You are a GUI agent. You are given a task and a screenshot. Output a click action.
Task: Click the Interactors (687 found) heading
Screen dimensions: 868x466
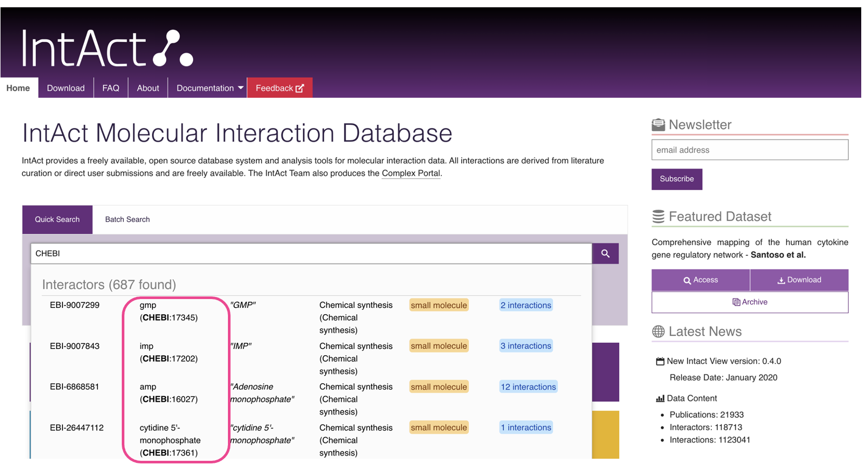click(109, 284)
